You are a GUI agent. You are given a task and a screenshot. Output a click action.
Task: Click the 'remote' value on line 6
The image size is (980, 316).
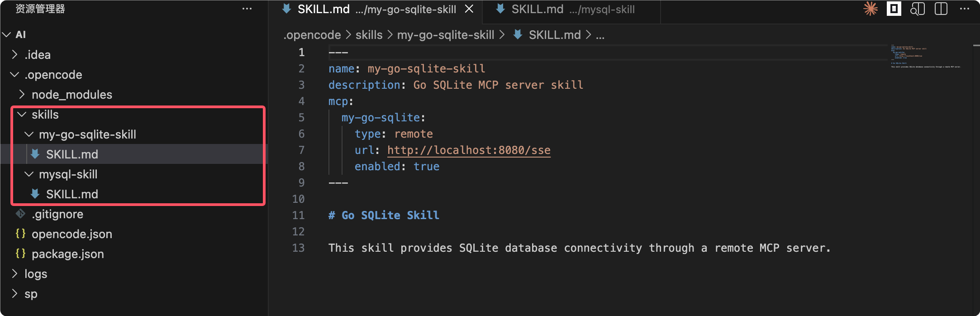click(414, 134)
